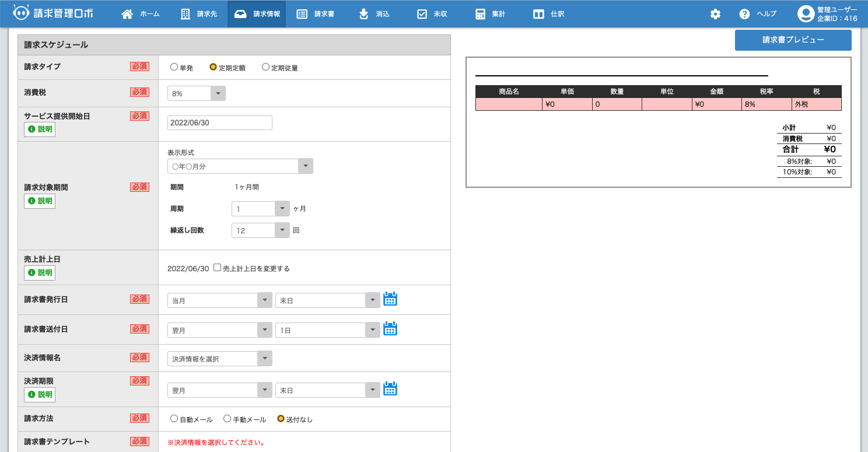Open the ヘルプ menu
The width and height of the screenshot is (868, 452).
[x=757, y=13]
